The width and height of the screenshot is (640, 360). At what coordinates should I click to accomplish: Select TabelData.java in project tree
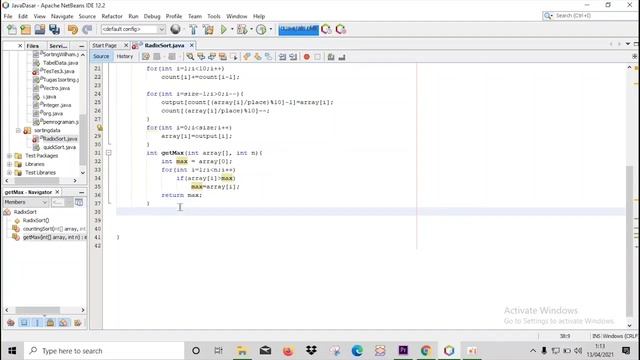(60, 63)
